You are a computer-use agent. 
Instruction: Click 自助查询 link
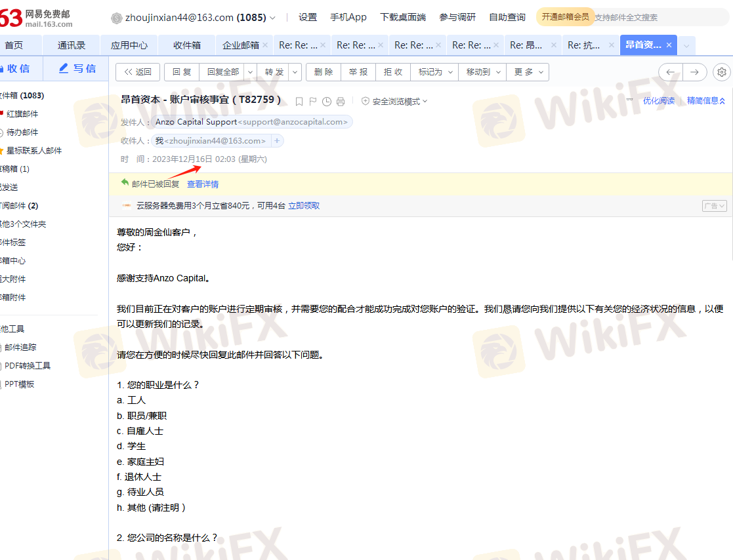point(507,17)
